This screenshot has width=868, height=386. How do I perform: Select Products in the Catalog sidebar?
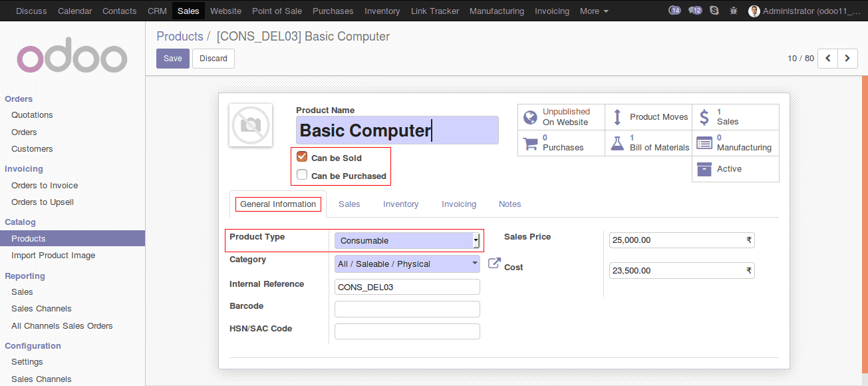72,239
